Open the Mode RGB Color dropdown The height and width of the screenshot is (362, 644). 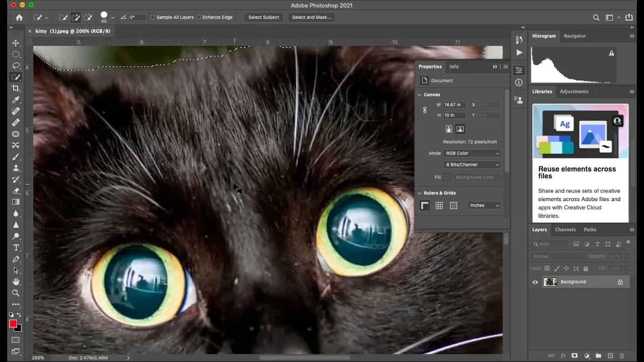[472, 153]
